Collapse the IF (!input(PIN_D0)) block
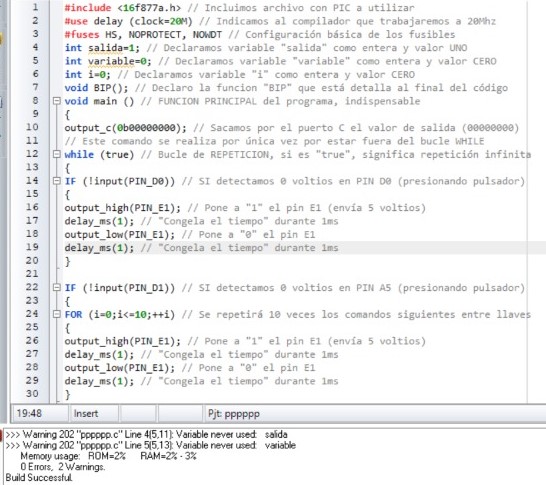Image resolution: width=546 pixels, height=485 pixels. tap(56, 181)
